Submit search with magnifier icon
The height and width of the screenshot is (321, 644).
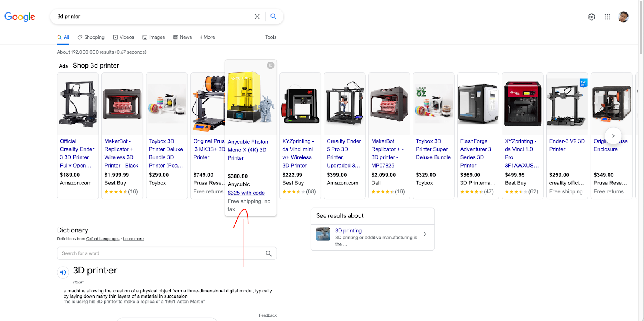point(274,17)
